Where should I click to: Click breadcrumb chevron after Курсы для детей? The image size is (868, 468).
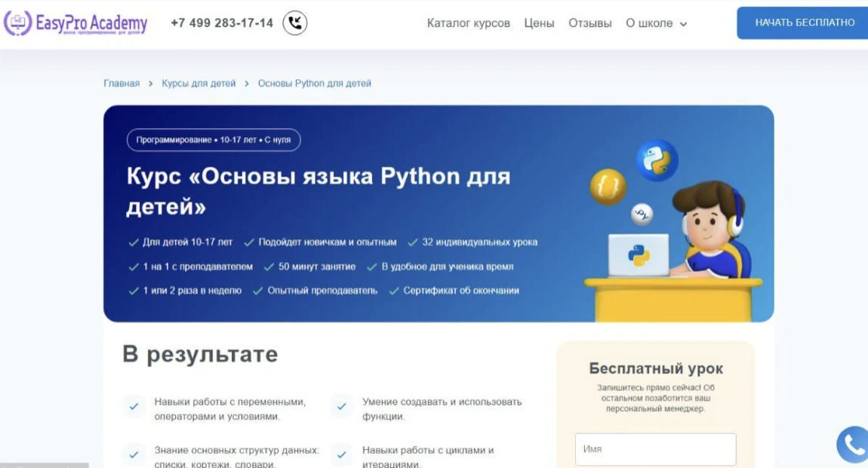tap(246, 84)
